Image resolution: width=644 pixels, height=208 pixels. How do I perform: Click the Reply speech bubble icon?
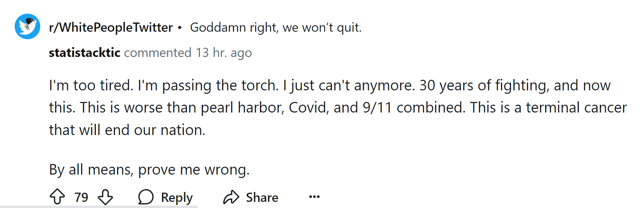tap(146, 197)
